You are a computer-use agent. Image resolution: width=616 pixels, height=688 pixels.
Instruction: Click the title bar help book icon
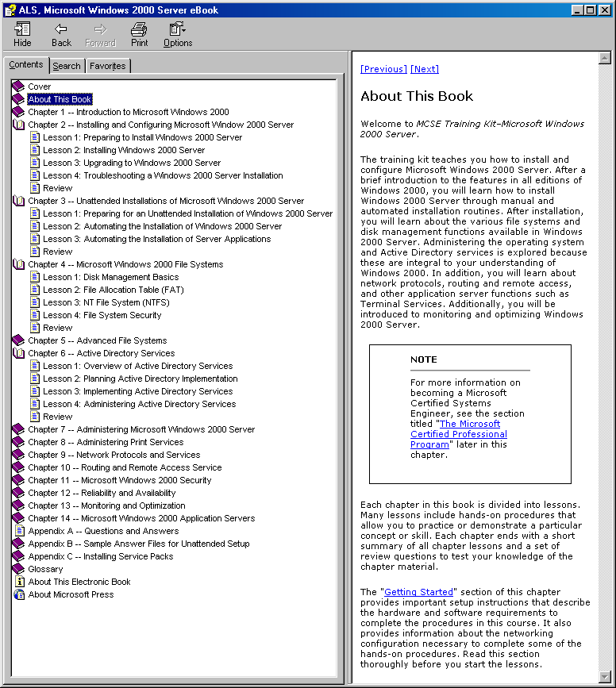(x=10, y=10)
